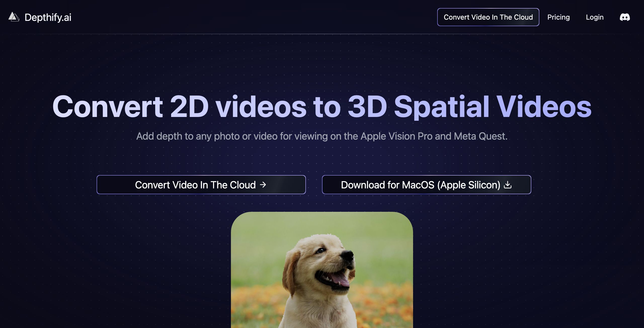Go to Login in the top navigation
The width and height of the screenshot is (644, 328).
point(594,17)
